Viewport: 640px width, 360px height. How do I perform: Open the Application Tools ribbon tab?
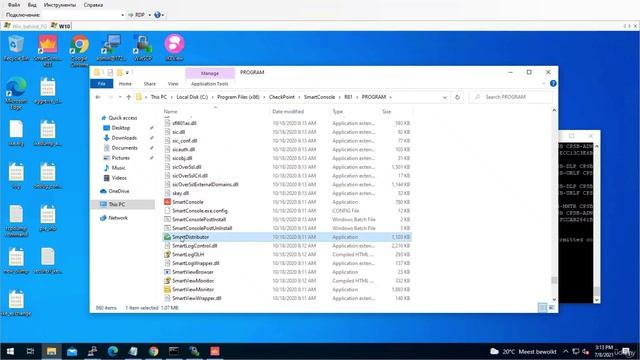[209, 84]
